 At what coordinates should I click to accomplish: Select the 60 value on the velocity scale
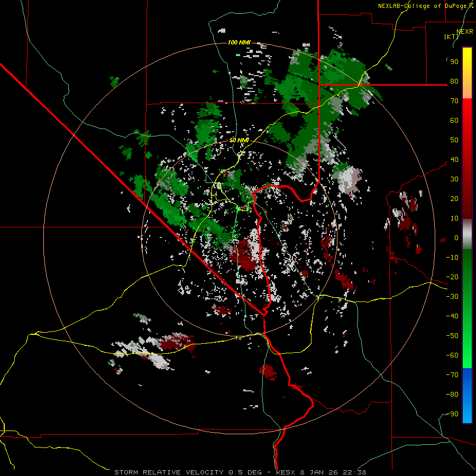coord(454,121)
